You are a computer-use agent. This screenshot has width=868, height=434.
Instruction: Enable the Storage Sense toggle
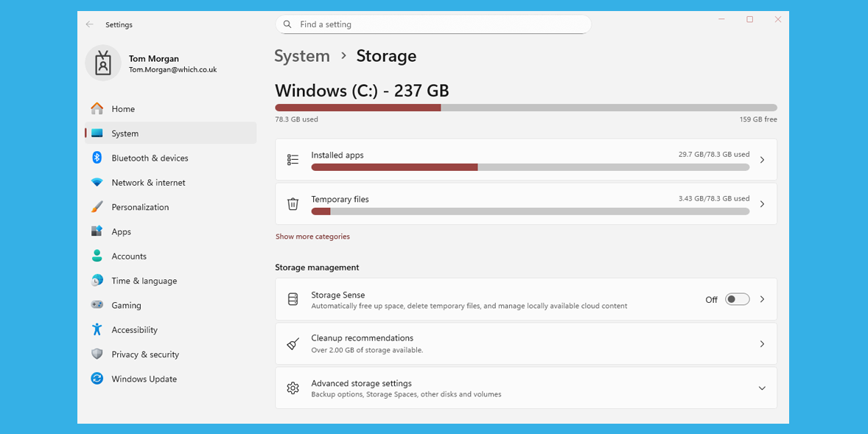point(736,299)
